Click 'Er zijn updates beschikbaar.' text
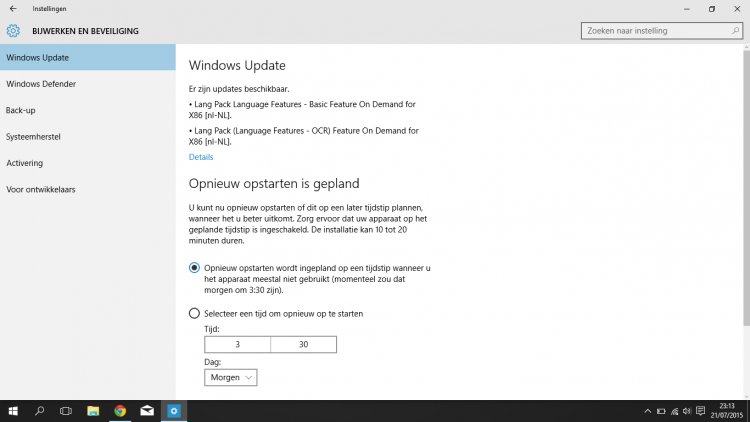Viewport: 750px width, 422px height. point(239,89)
